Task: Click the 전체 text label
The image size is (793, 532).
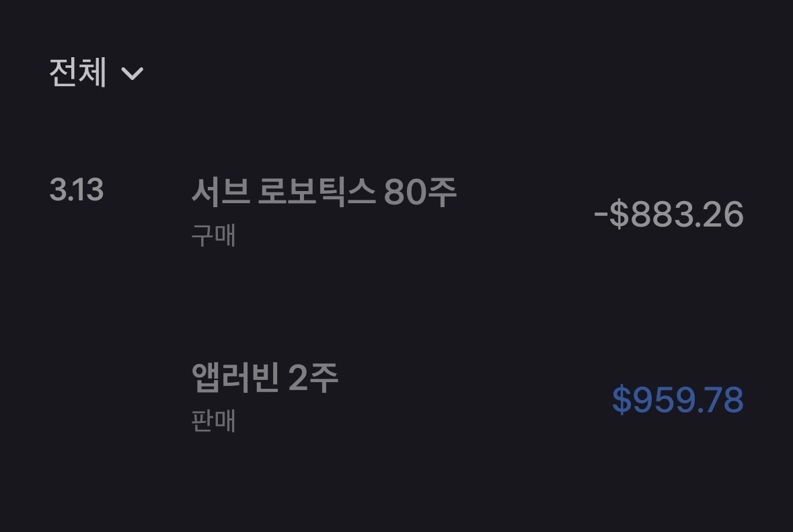Action: 78,73
